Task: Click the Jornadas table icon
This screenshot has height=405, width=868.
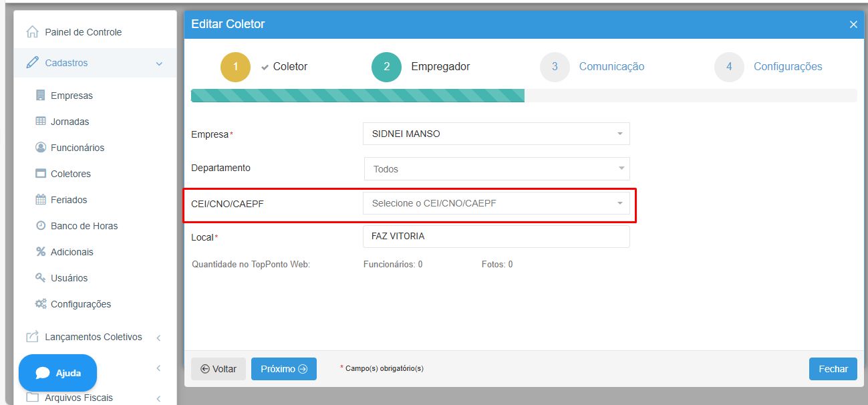Action: point(40,122)
